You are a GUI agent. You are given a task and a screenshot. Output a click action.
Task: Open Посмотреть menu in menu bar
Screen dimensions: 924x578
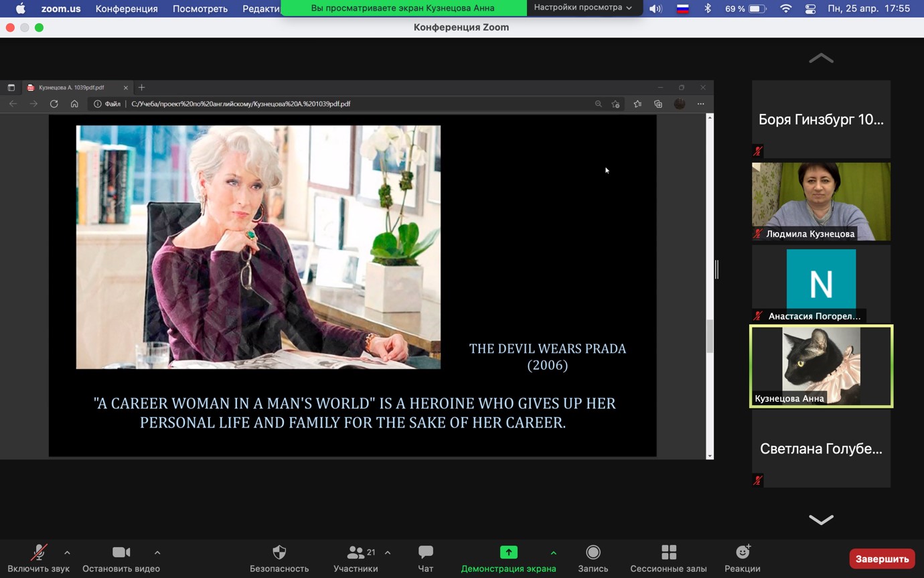tap(200, 9)
